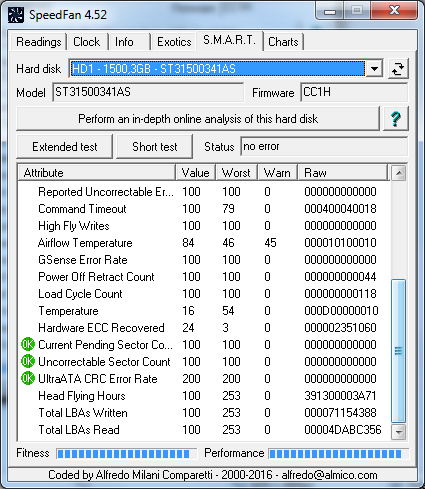Open the Charts tab
Image resolution: width=425 pixels, height=489 pixels.
[x=283, y=42]
